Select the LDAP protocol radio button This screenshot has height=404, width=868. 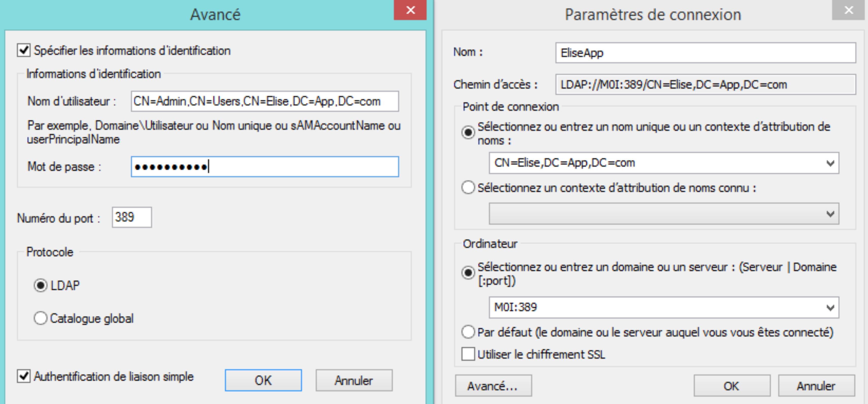41,285
